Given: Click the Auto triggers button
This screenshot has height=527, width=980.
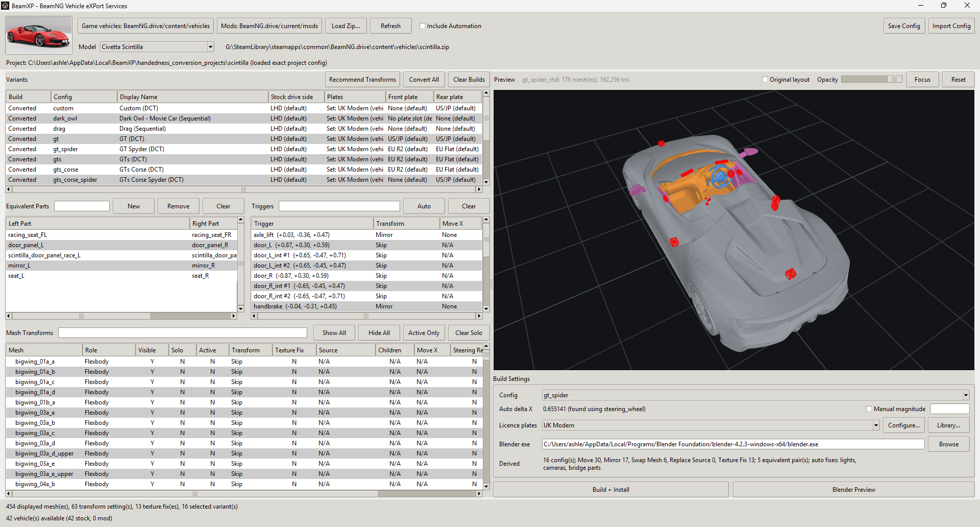Looking at the screenshot, I should [424, 206].
